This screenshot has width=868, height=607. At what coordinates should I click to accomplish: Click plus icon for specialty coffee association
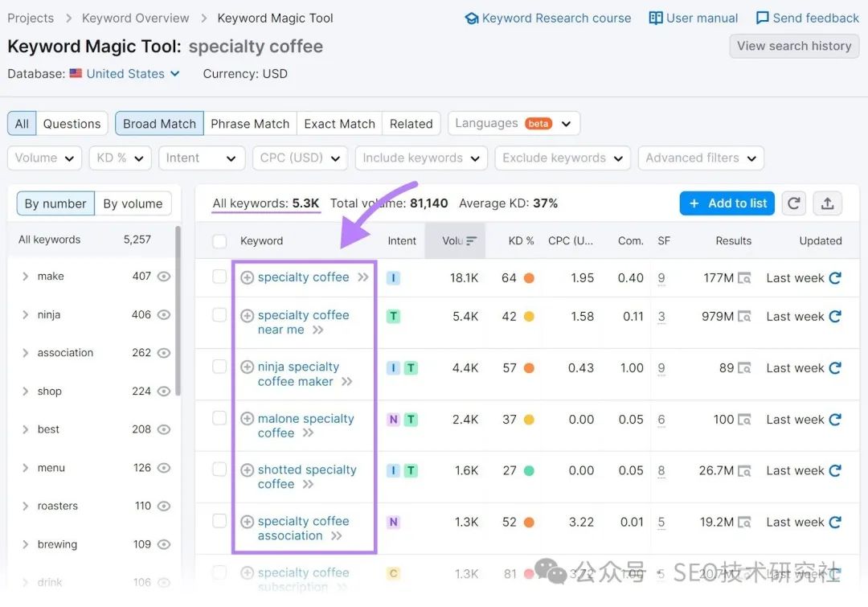(248, 522)
